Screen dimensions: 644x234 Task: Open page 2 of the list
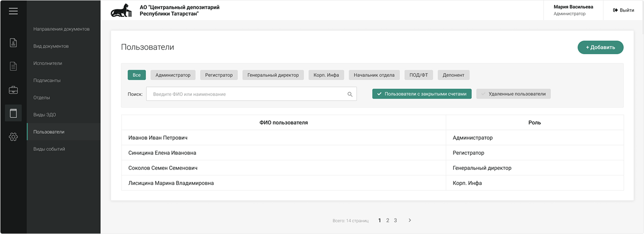tap(387, 220)
